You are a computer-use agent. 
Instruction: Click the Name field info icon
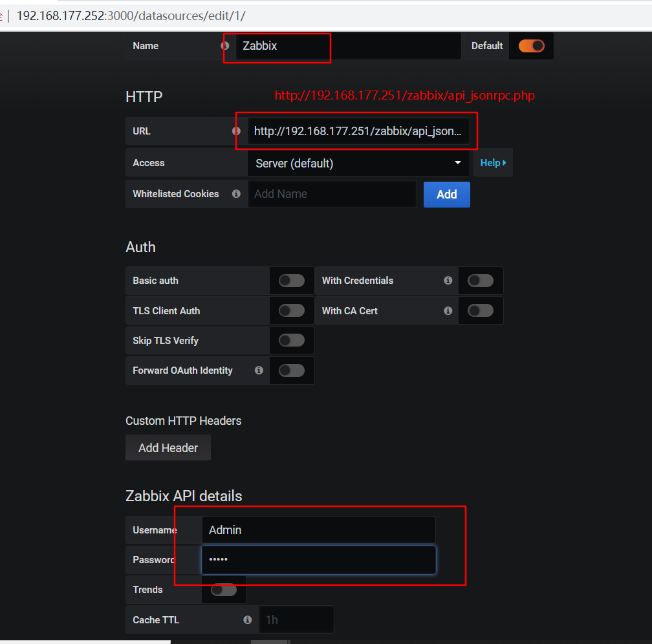[x=225, y=46]
